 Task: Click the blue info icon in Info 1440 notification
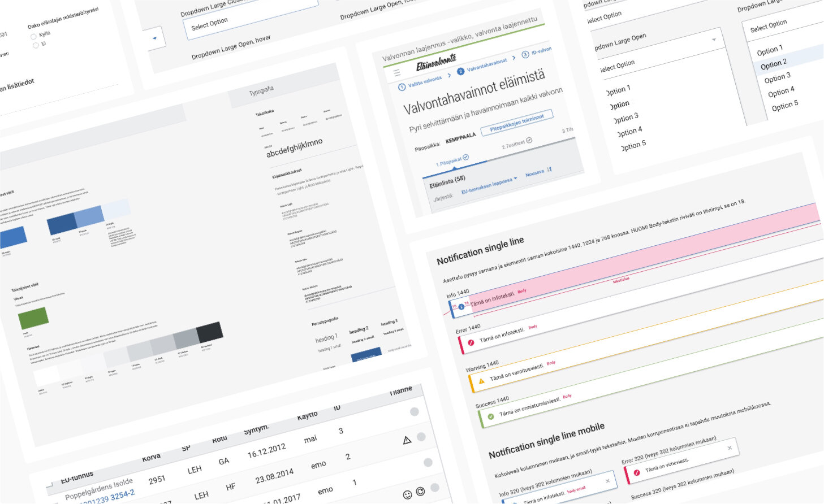pyautogui.click(x=461, y=307)
